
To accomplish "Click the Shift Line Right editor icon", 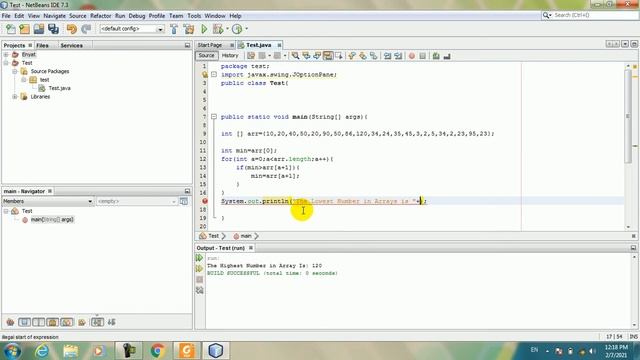I will pos(398,56).
